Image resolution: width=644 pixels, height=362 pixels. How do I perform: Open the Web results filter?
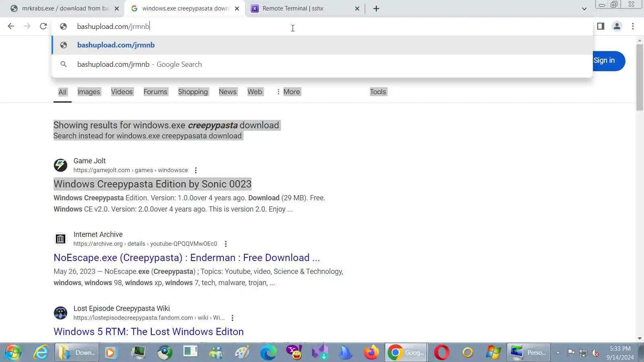click(x=255, y=92)
